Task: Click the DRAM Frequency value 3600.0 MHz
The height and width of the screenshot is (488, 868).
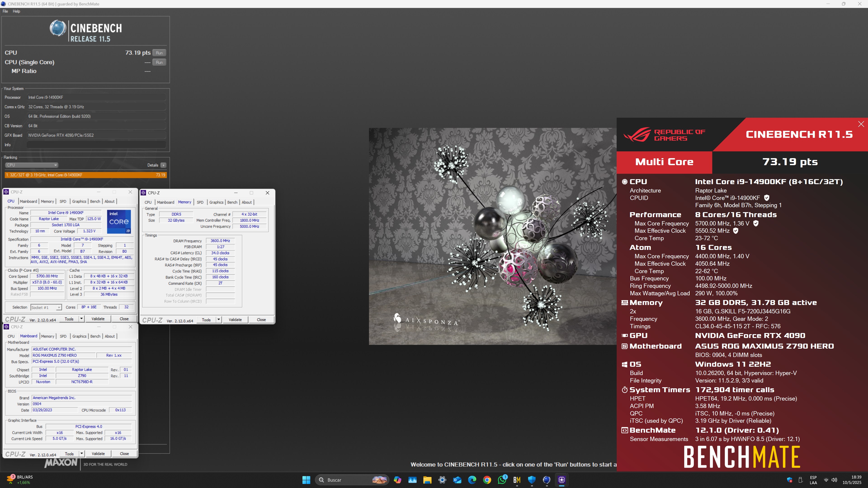Action: [x=220, y=241]
